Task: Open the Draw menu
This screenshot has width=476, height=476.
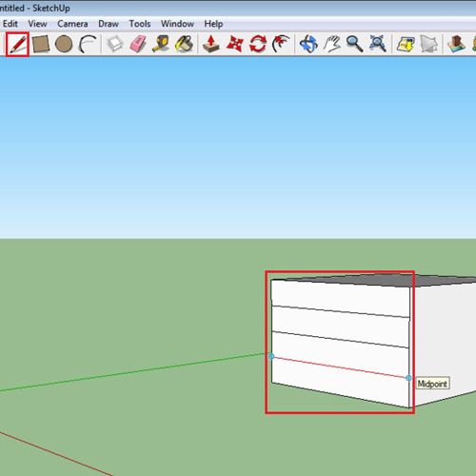Action: 109,24
